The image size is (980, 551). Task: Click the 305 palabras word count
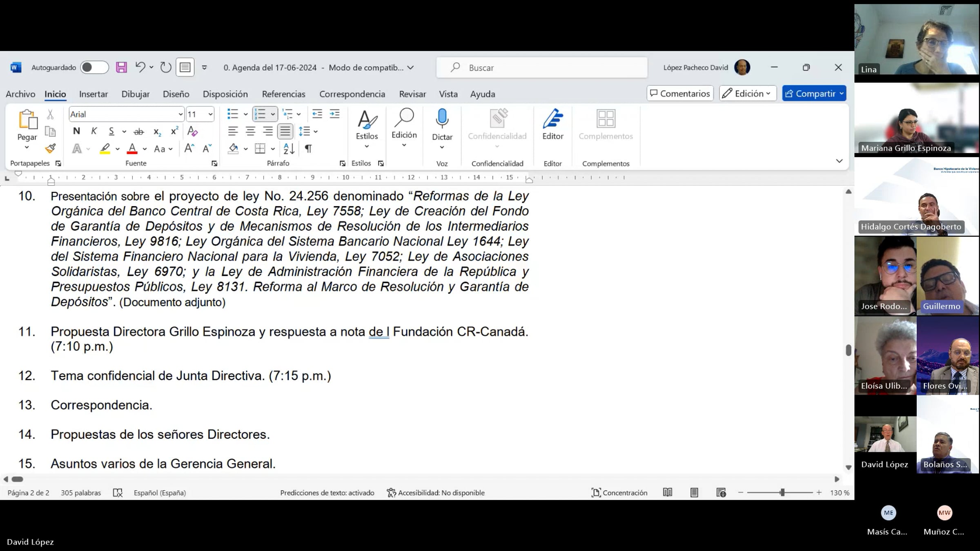[81, 493]
